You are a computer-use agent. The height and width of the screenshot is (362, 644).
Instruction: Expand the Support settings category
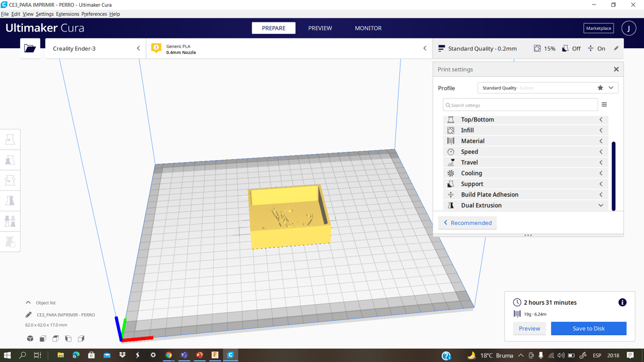point(526,184)
